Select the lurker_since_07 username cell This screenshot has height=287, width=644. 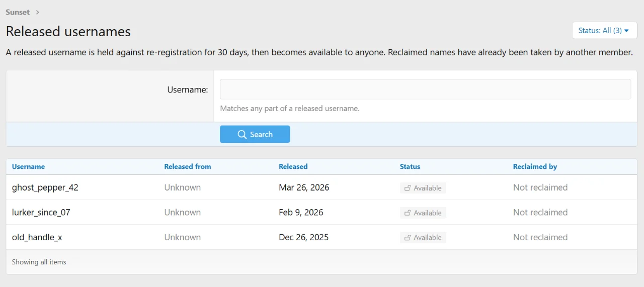[x=41, y=212]
